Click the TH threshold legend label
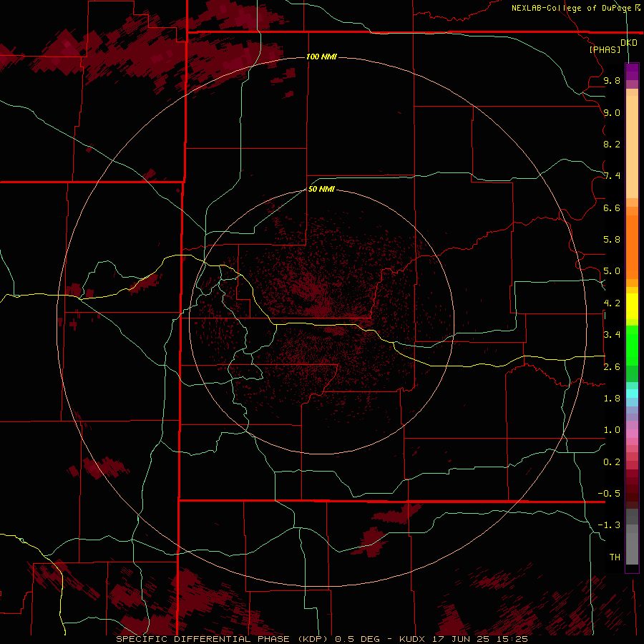This screenshot has height=644, width=644. (615, 557)
